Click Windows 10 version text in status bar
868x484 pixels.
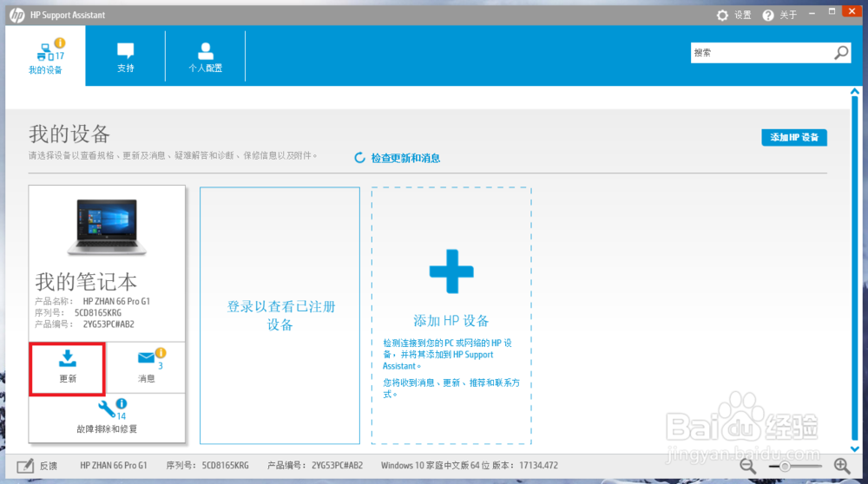[x=470, y=466]
